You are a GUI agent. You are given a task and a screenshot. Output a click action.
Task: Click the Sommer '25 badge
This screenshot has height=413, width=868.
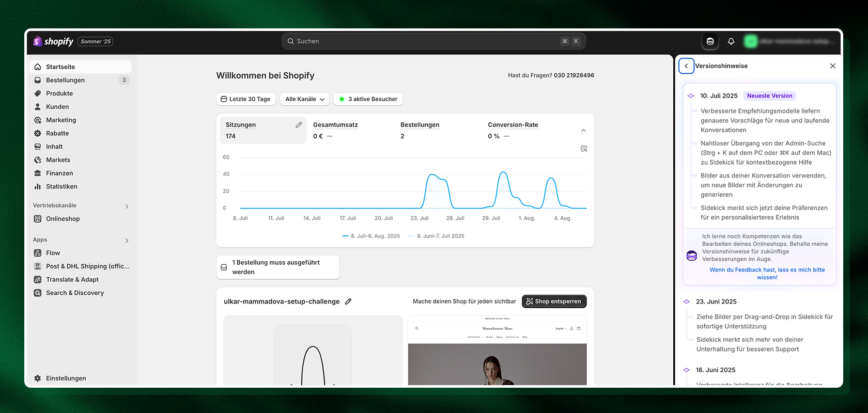96,41
